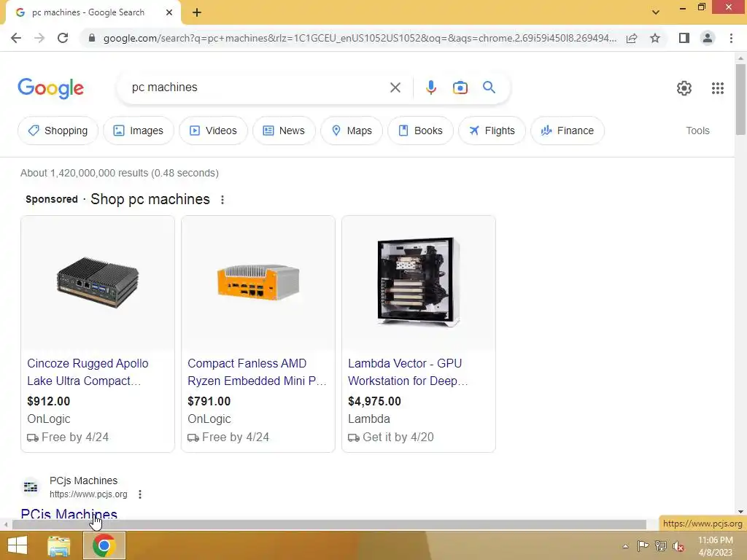
Task: Search by image with the camera icon
Action: tap(460, 87)
